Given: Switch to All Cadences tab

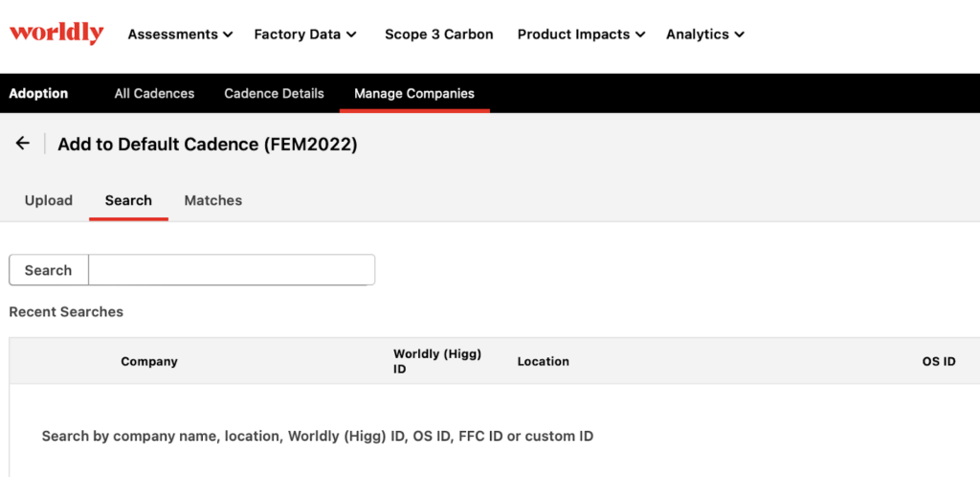Looking at the screenshot, I should [154, 94].
